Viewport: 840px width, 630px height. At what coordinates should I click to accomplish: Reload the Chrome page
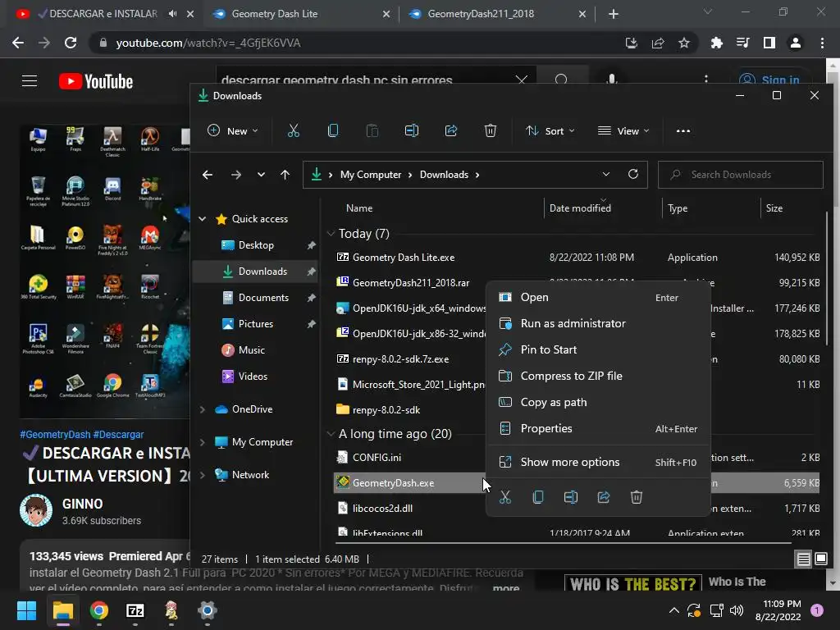point(71,43)
